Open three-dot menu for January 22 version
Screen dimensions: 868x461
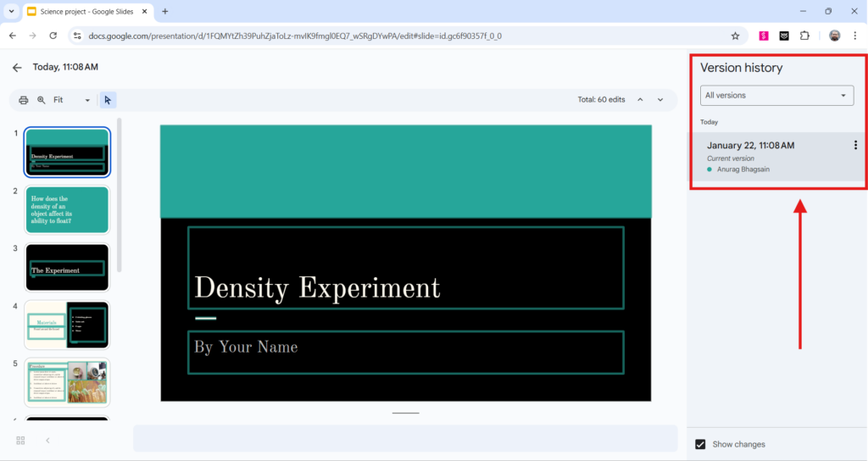[x=855, y=146]
